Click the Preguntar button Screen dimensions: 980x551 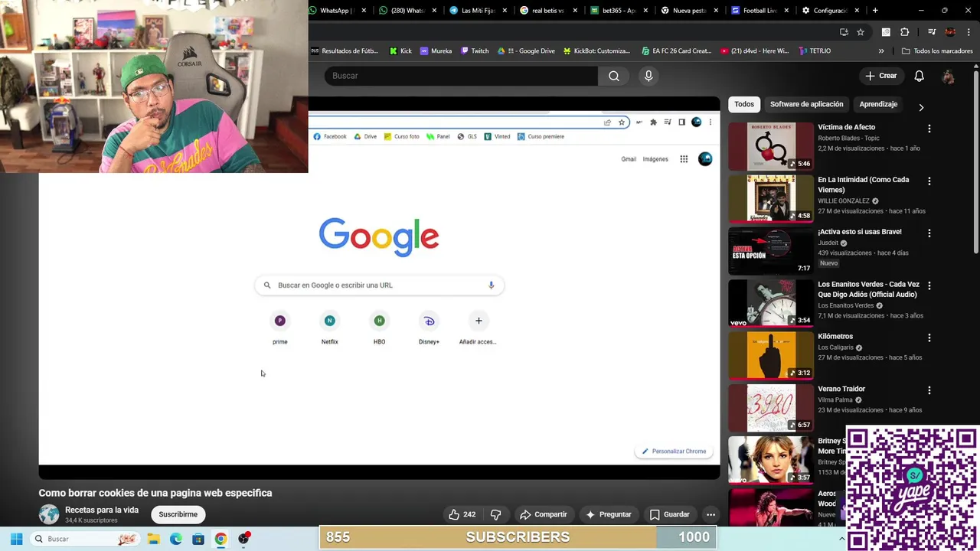coord(609,514)
